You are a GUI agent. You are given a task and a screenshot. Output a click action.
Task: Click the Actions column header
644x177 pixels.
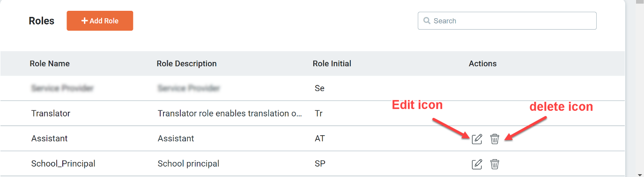point(482,63)
